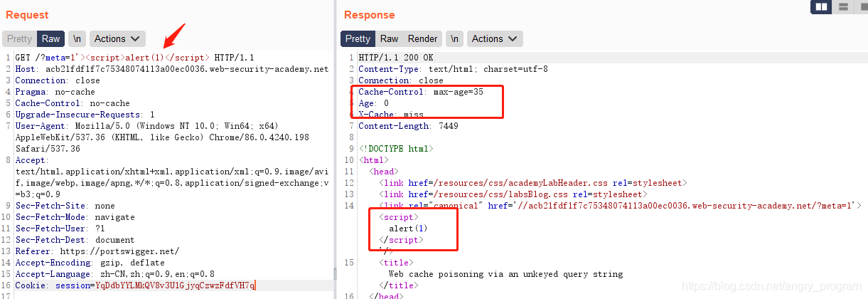Click the Referer portswigger.net header
This screenshot has width=868, height=299.
(x=97, y=251)
